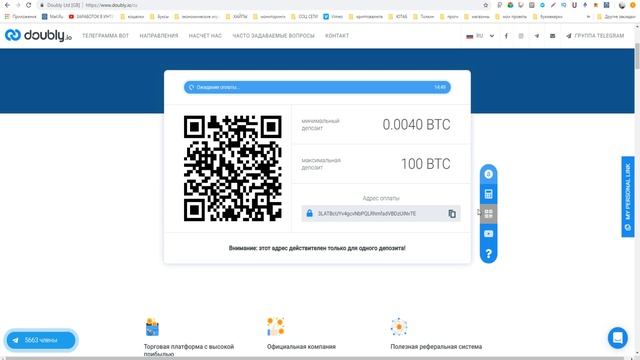Image resolution: width=640 pixels, height=360 pixels.
Task: Click the 100 BTC maximum deposit value
Action: [x=426, y=164]
